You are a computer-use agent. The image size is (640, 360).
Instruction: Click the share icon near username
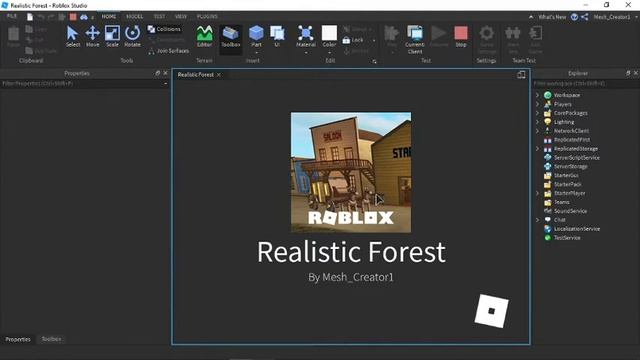point(584,17)
